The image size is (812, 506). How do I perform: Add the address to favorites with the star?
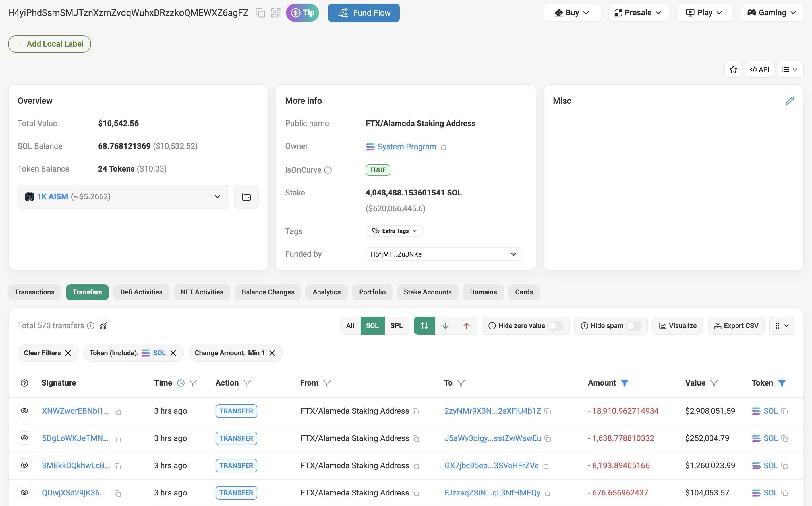733,69
